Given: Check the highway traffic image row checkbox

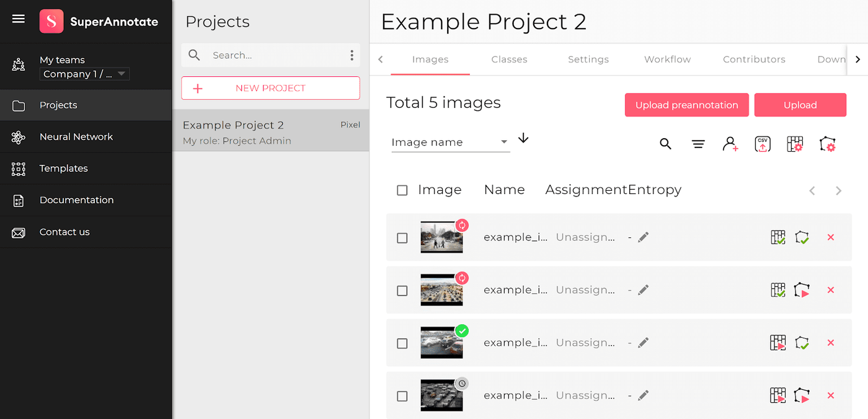Looking at the screenshot, I should 402,291.
